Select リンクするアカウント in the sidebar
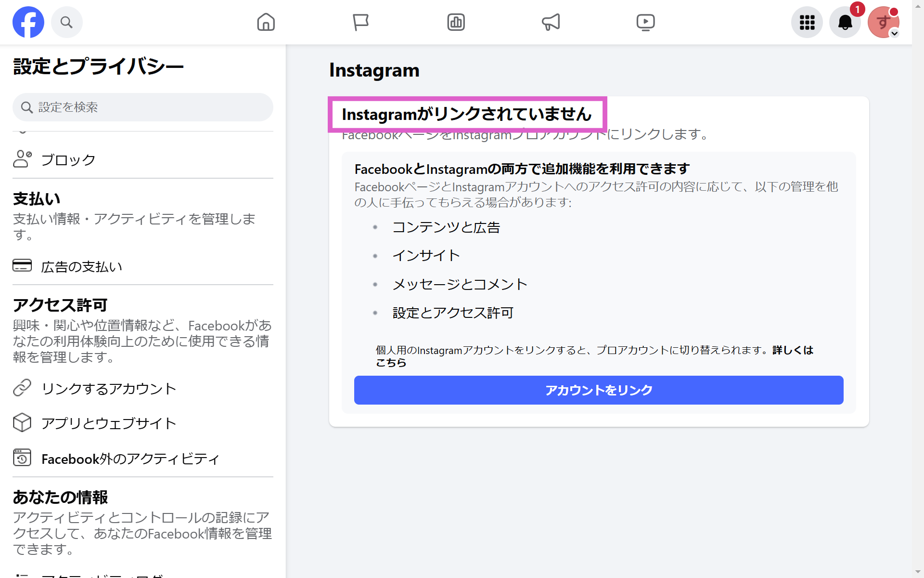 point(109,388)
